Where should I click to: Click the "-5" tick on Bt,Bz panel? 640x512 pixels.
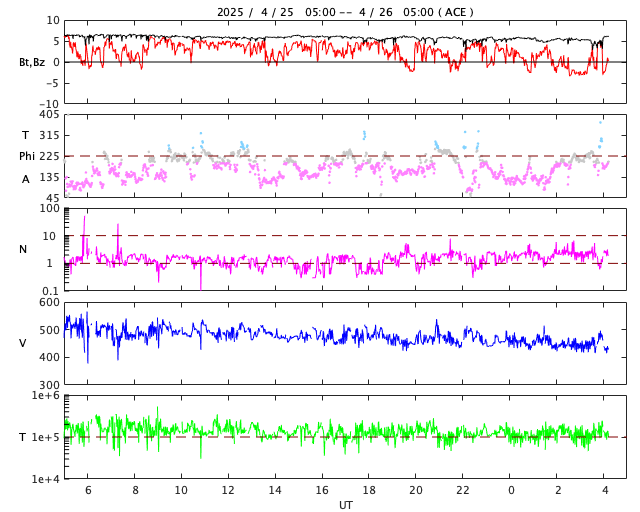(x=53, y=83)
